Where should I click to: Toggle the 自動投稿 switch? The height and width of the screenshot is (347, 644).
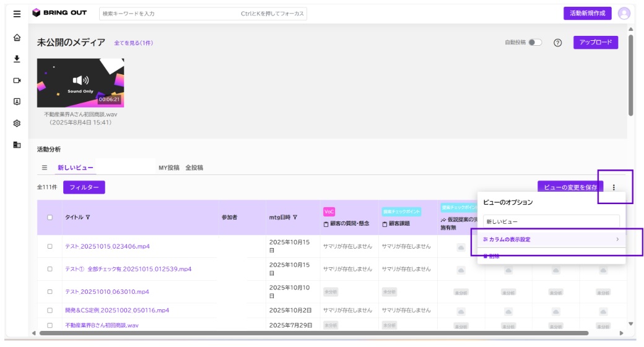[535, 42]
